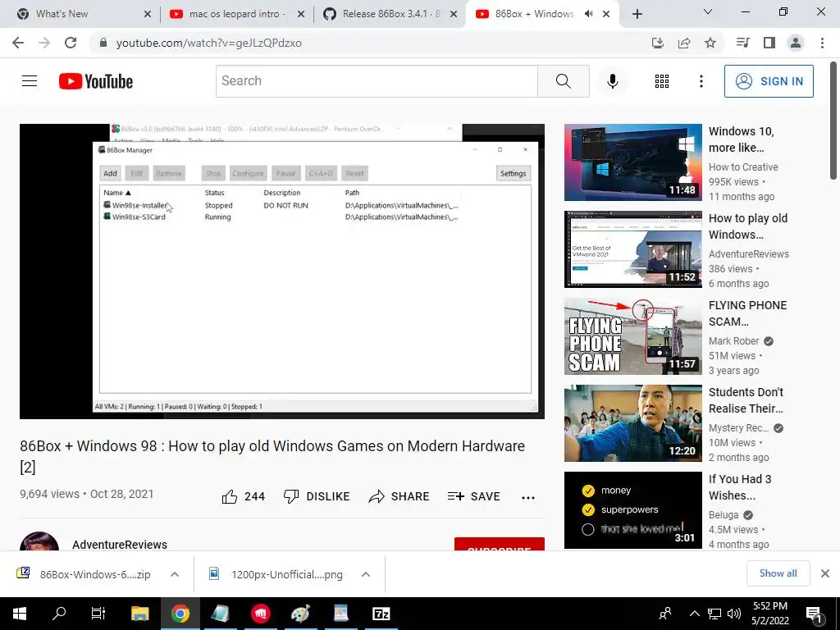Bookmark this page with star icon

pyautogui.click(x=710, y=43)
